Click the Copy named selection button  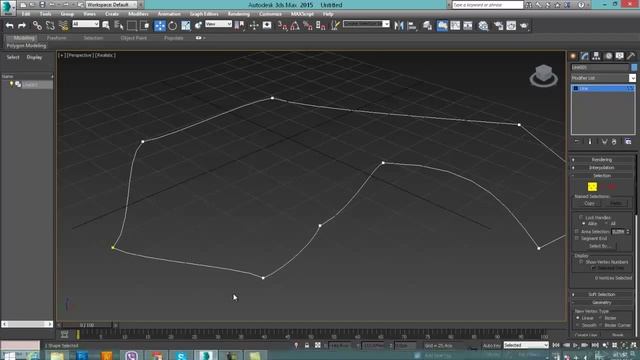[589, 203]
